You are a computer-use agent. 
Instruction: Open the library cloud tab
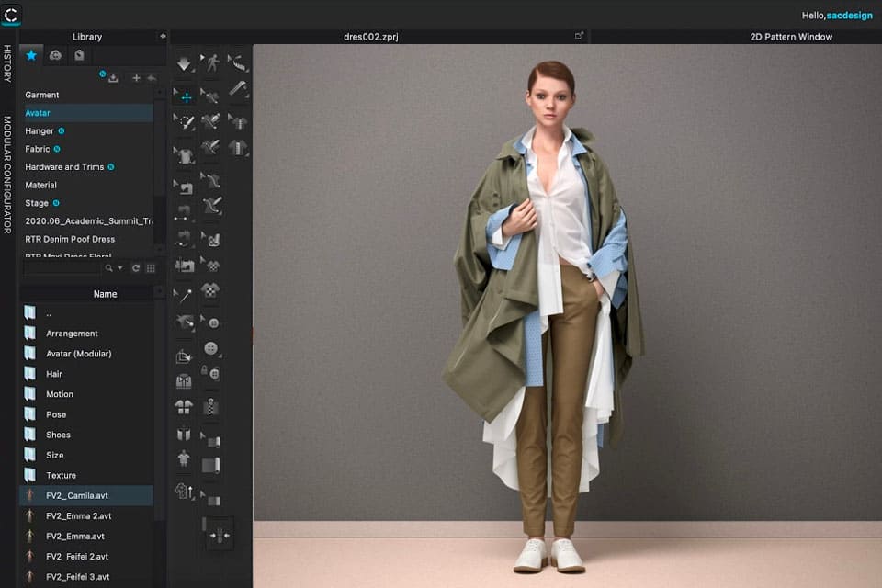coord(55,55)
